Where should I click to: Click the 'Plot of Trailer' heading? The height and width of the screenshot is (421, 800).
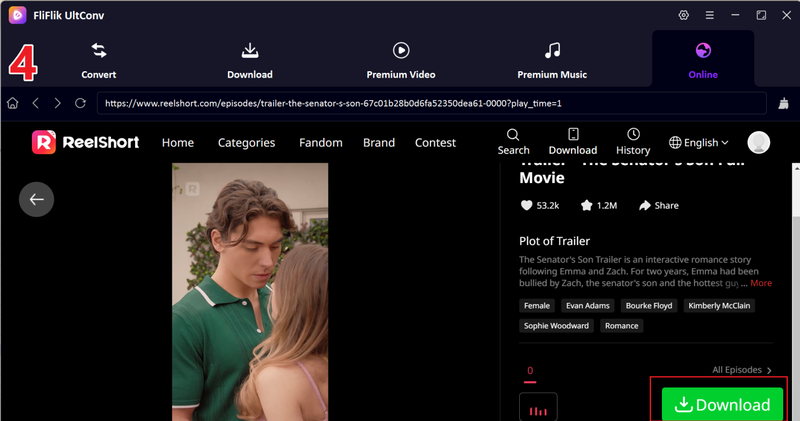[x=554, y=241]
